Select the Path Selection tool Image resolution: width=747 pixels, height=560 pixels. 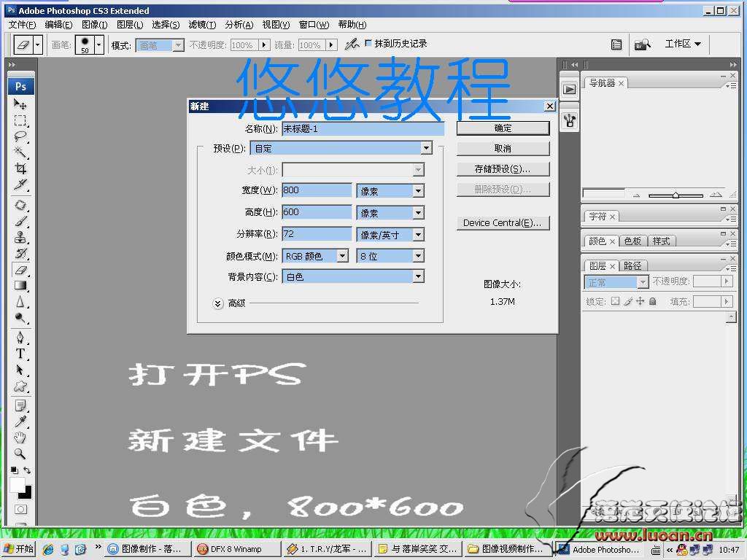pyautogui.click(x=20, y=370)
